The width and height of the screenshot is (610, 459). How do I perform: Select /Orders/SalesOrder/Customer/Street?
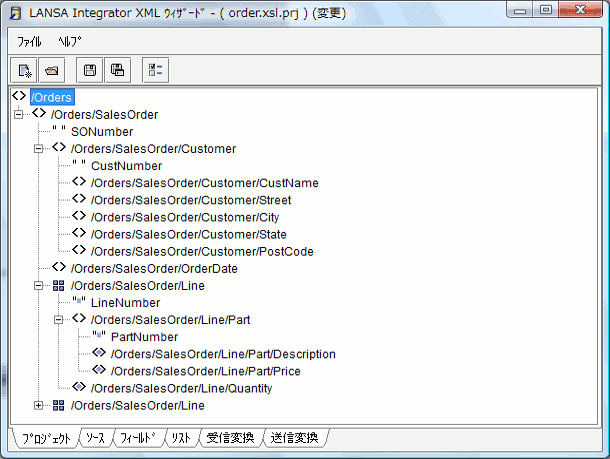191,200
